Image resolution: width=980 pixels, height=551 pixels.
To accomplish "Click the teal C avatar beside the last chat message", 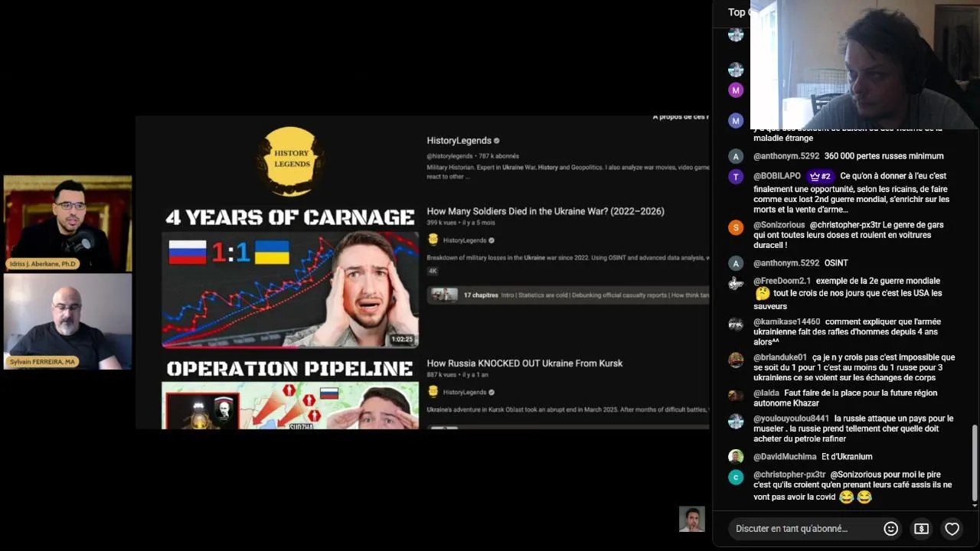I will click(736, 477).
